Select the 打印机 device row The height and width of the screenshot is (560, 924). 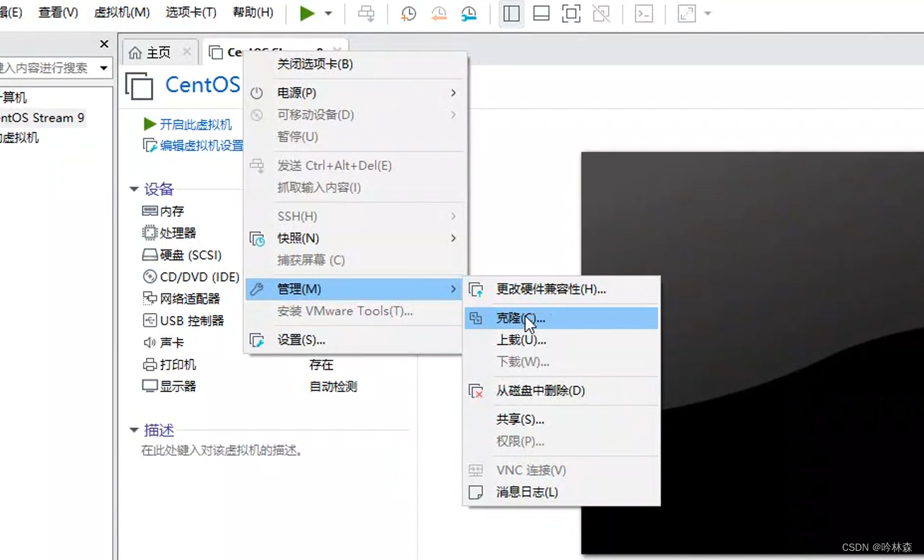pos(169,365)
